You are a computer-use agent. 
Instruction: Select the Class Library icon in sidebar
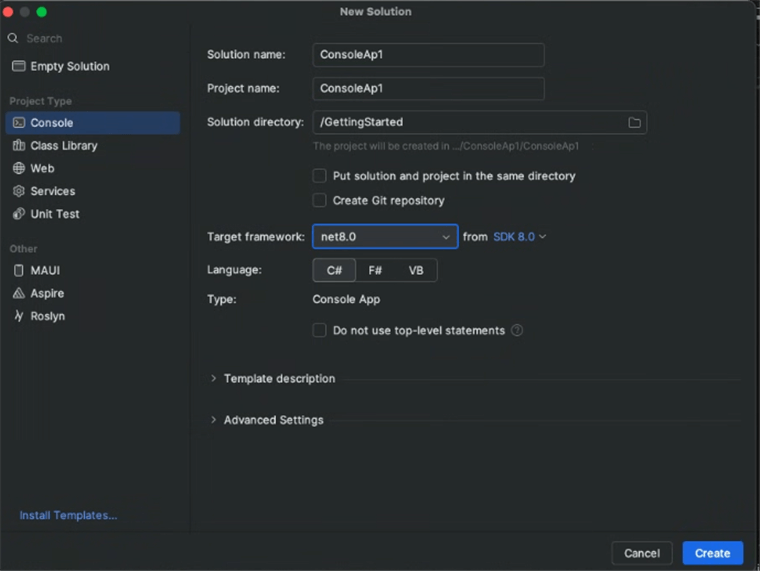pos(19,146)
